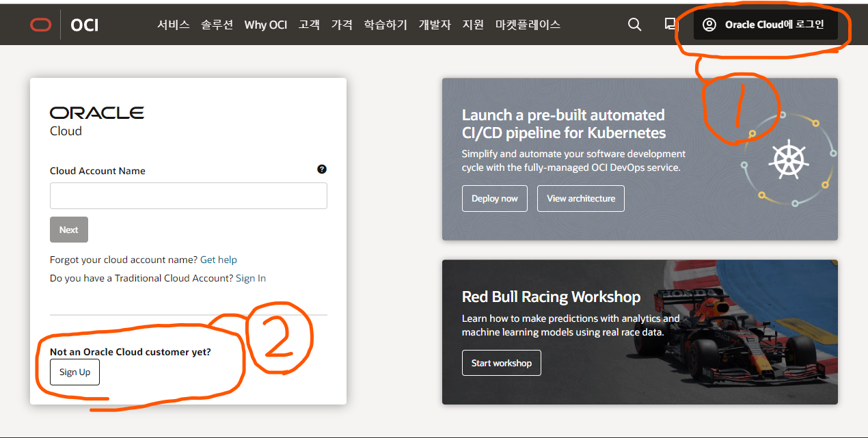Focus the Cloud Account Name field
Viewport: 868px width, 438px height.
click(x=189, y=195)
